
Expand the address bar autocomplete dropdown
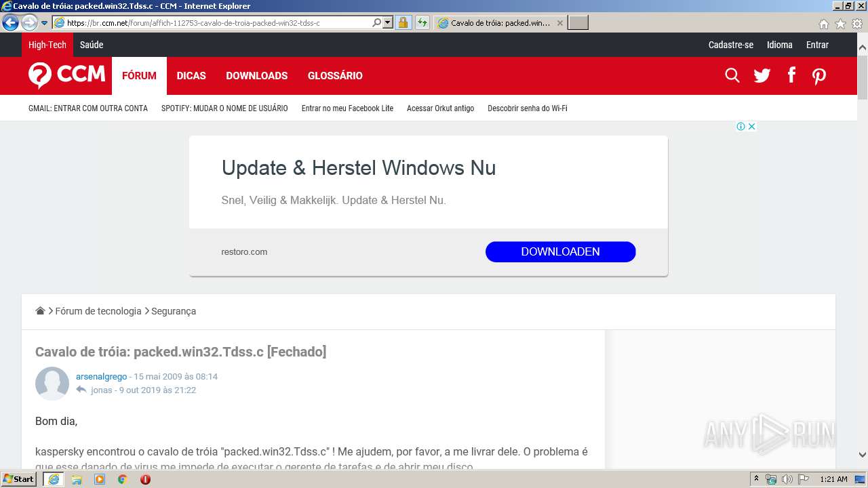pyautogui.click(x=388, y=22)
